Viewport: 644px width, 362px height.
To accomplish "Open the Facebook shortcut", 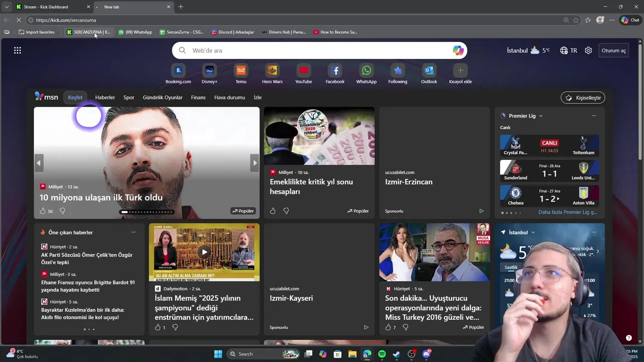I will [335, 73].
